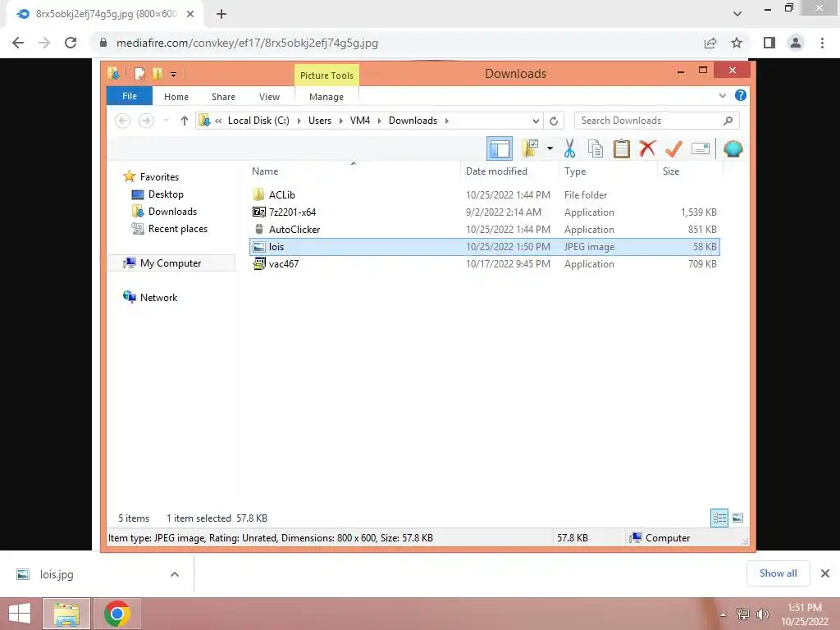Click the folder options icon with checkmark

[530, 148]
